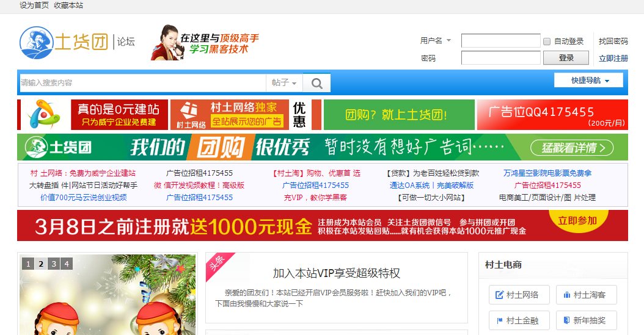The width and height of the screenshot is (644, 335).
Task: Click the colorful swirl logo in ad banner
Action: pyautogui.click(x=43, y=114)
